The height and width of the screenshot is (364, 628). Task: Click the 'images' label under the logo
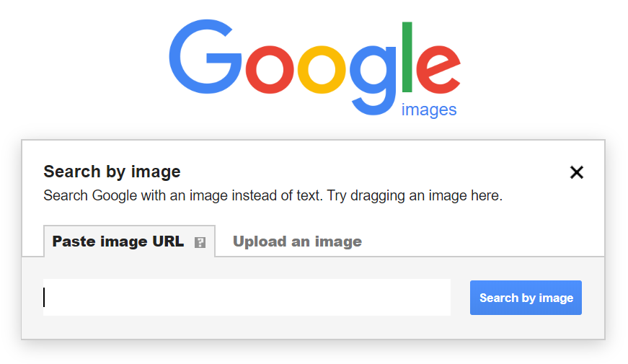[x=429, y=110]
